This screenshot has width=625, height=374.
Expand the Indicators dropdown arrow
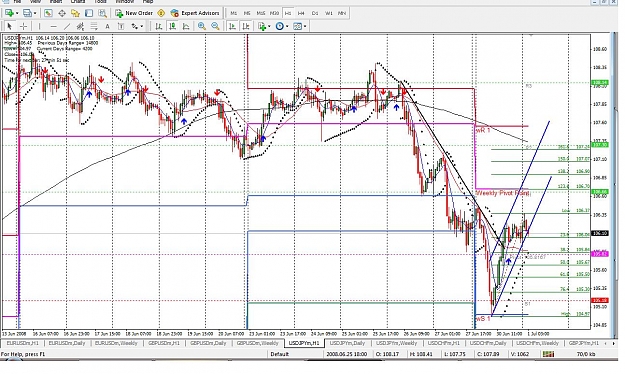point(269,26)
